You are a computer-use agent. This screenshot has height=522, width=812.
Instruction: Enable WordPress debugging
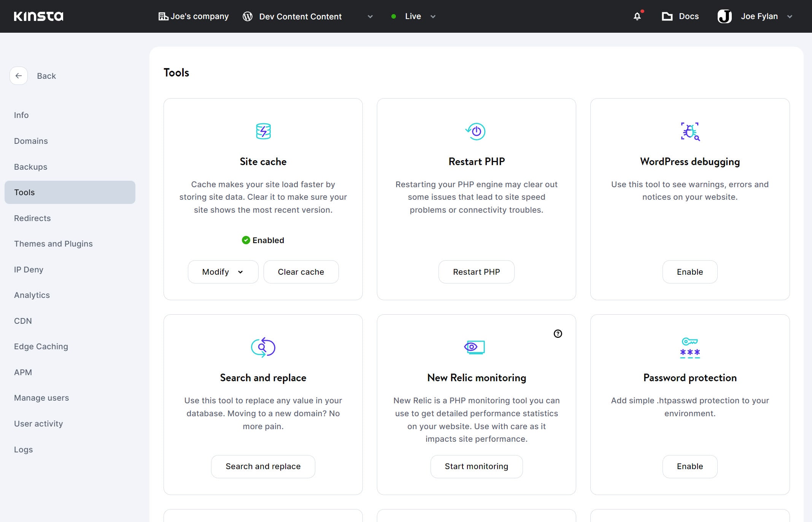tap(690, 272)
